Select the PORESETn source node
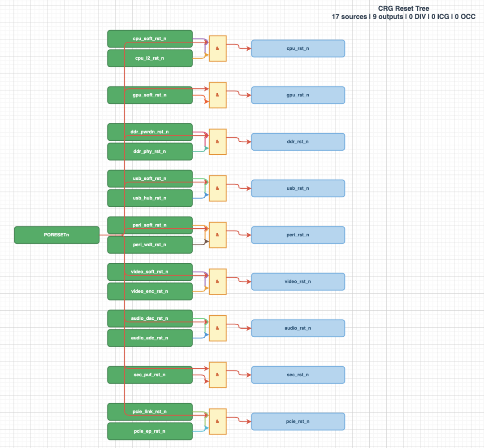Viewport: 484px width, 448px height. pyautogui.click(x=57, y=235)
